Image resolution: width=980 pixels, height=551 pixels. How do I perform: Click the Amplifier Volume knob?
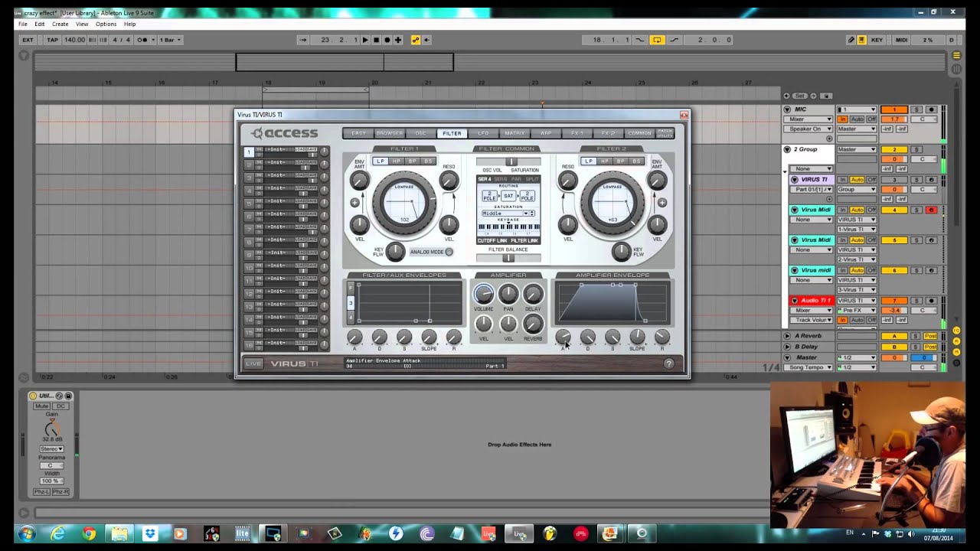coord(483,295)
